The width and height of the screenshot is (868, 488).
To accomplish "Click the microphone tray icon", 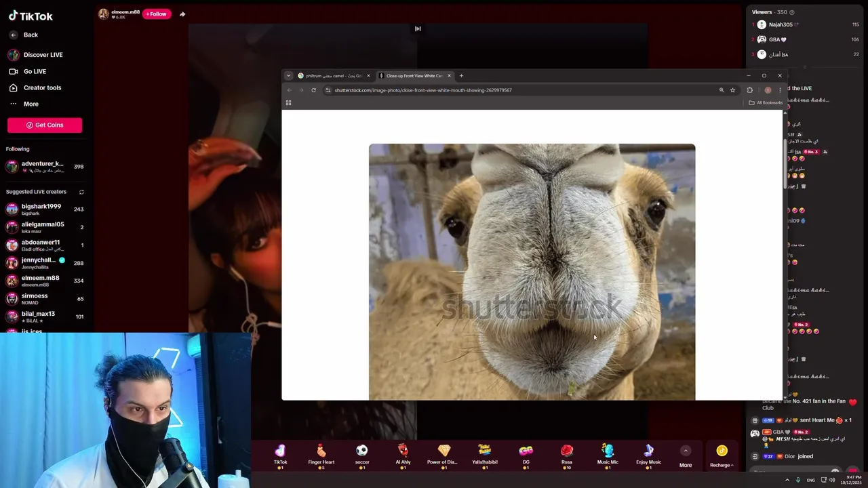I will tap(798, 480).
